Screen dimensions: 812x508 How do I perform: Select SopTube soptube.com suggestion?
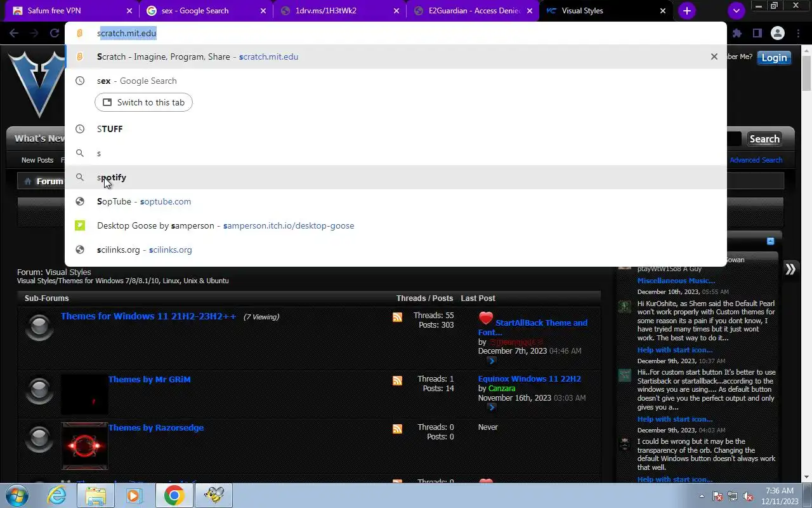click(396, 201)
